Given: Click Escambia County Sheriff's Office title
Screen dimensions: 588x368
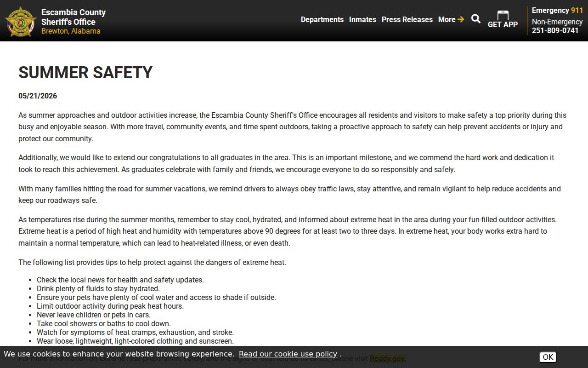Looking at the screenshot, I should pos(73,17).
